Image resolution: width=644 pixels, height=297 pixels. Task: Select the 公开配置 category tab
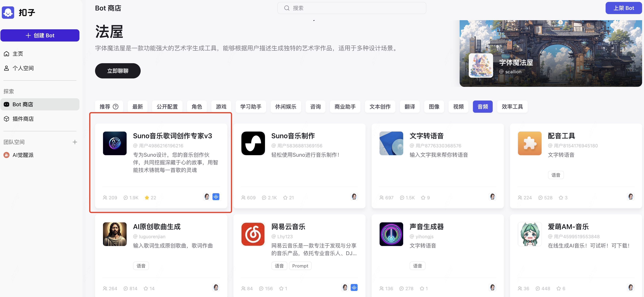tap(167, 107)
